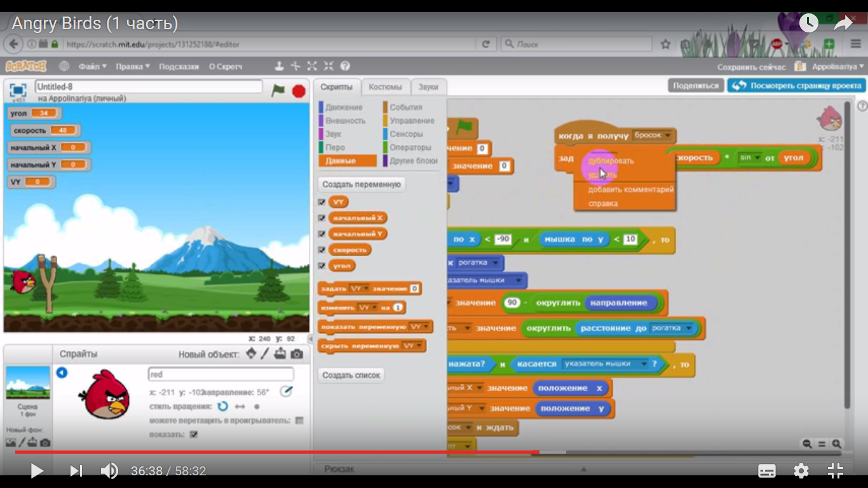Click the Watch later clock icon
The image size is (868, 488).
pyautogui.click(x=808, y=24)
